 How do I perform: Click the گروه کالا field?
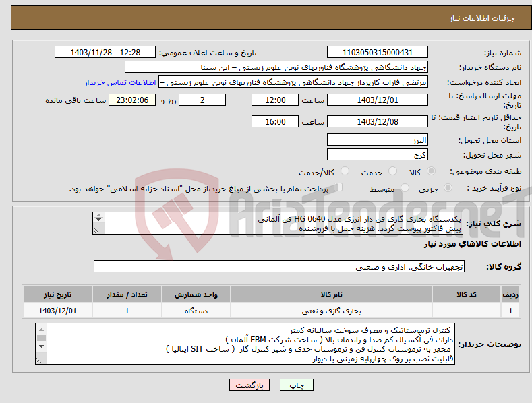(x=279, y=267)
